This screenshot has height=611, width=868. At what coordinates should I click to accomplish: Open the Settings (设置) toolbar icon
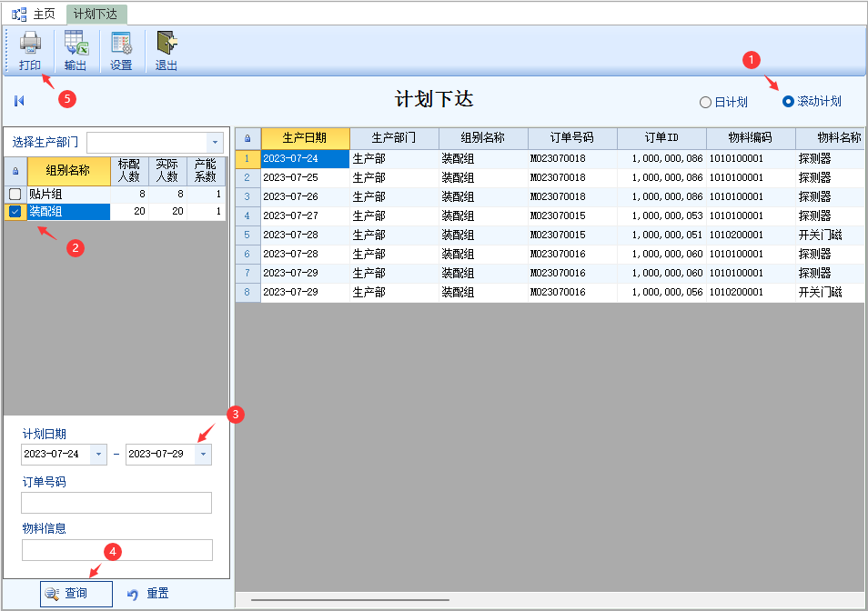tap(121, 51)
